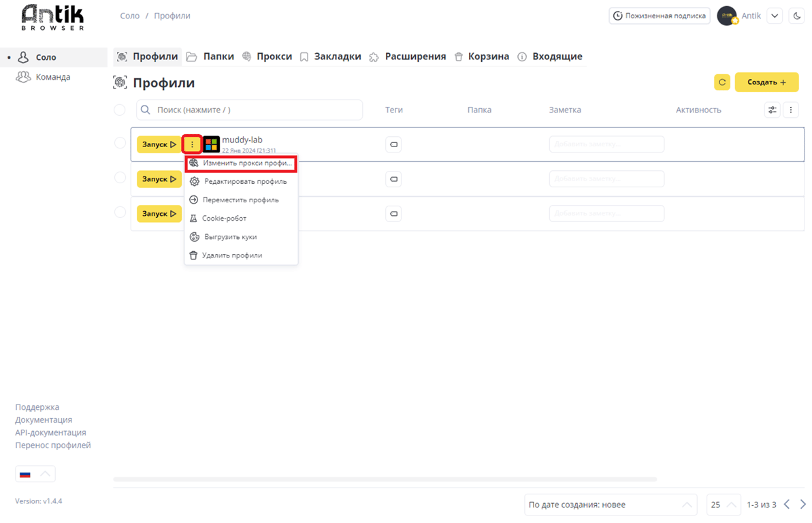
Task: Choose 'Cookie-робот' menu item
Action: click(241, 218)
